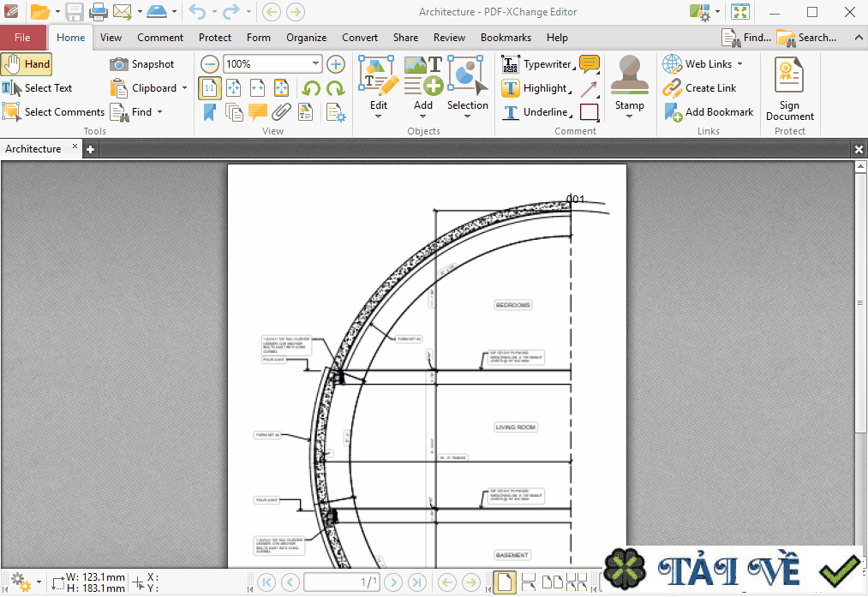The image size is (868, 597).
Task: Open the Organize menu
Action: point(305,37)
